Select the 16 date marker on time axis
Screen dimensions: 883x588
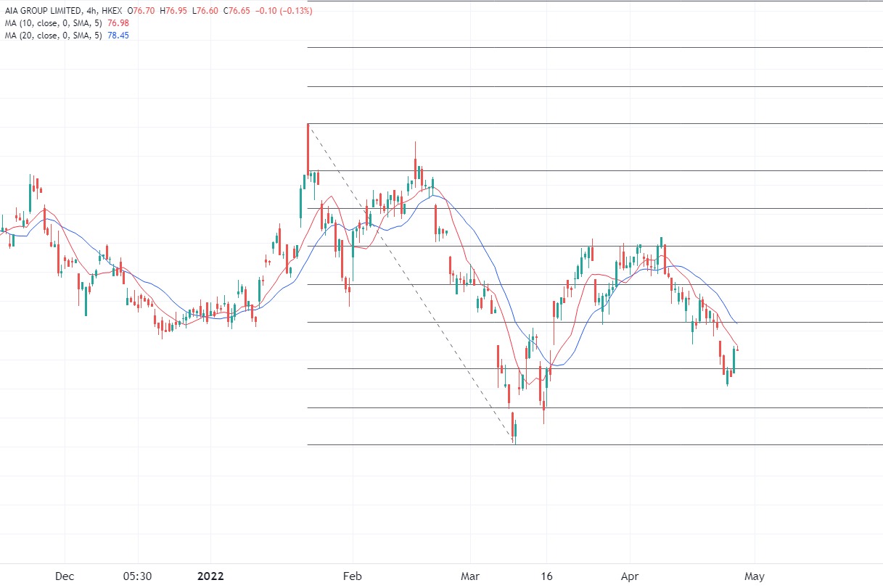point(546,576)
